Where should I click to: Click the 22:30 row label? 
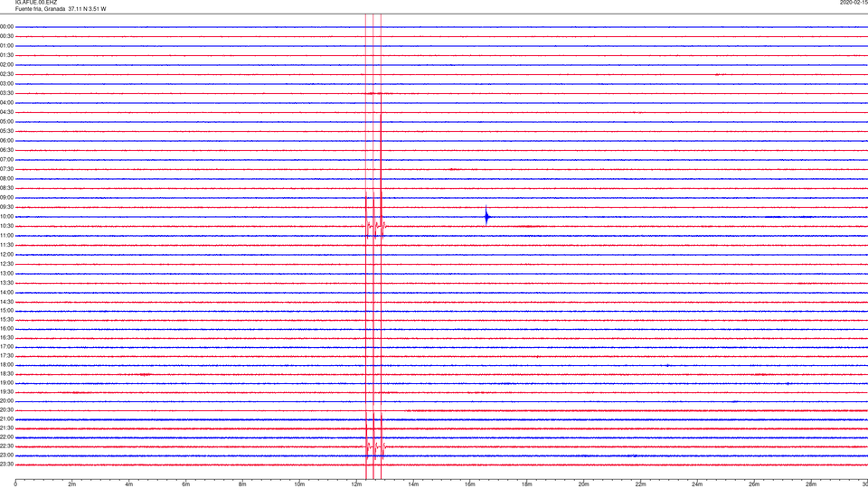(6, 446)
